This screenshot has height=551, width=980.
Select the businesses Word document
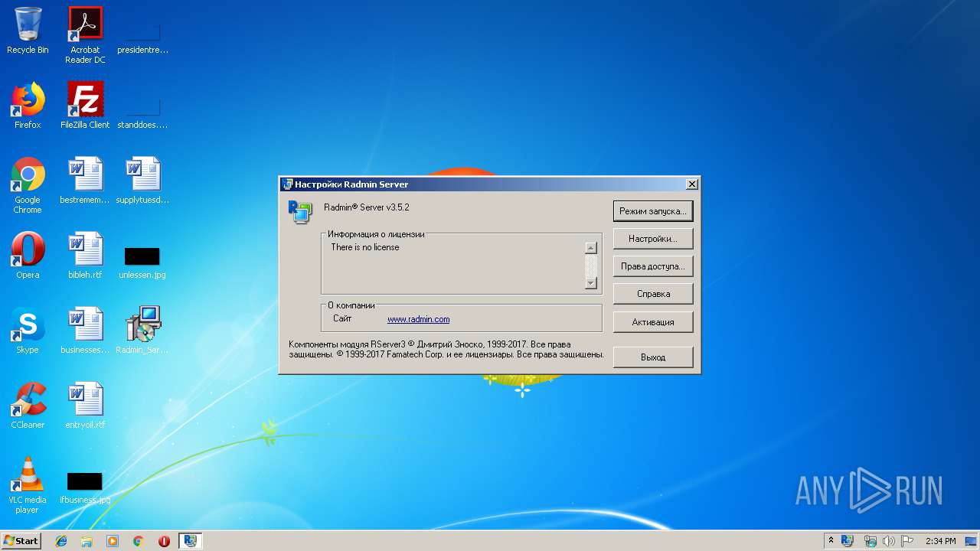click(x=85, y=331)
